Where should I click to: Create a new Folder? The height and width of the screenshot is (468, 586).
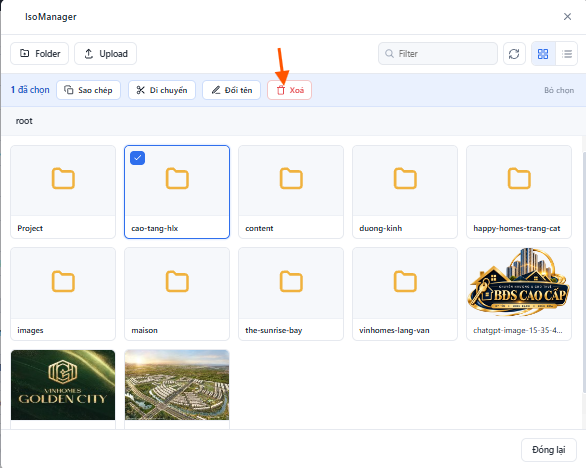pyautogui.click(x=40, y=53)
